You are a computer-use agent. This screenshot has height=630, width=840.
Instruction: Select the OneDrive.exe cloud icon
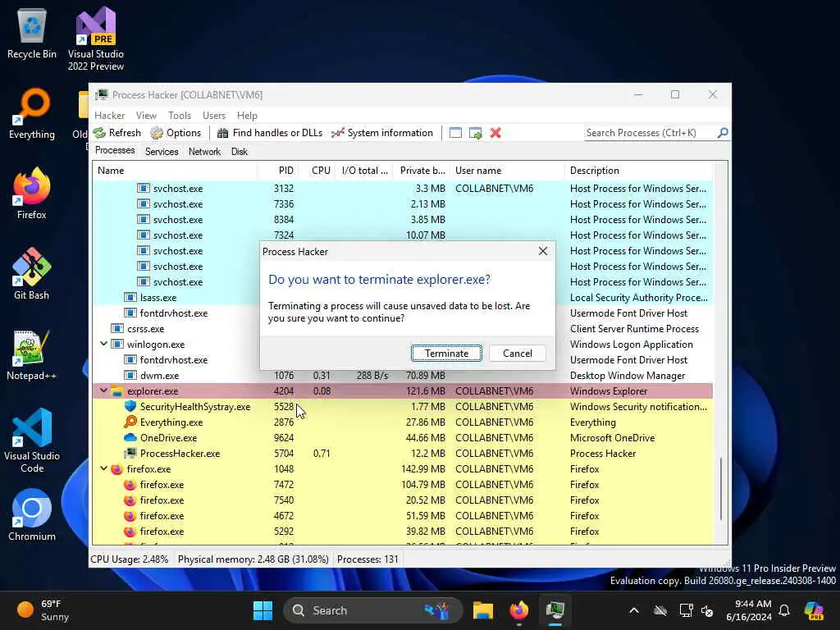pos(130,437)
